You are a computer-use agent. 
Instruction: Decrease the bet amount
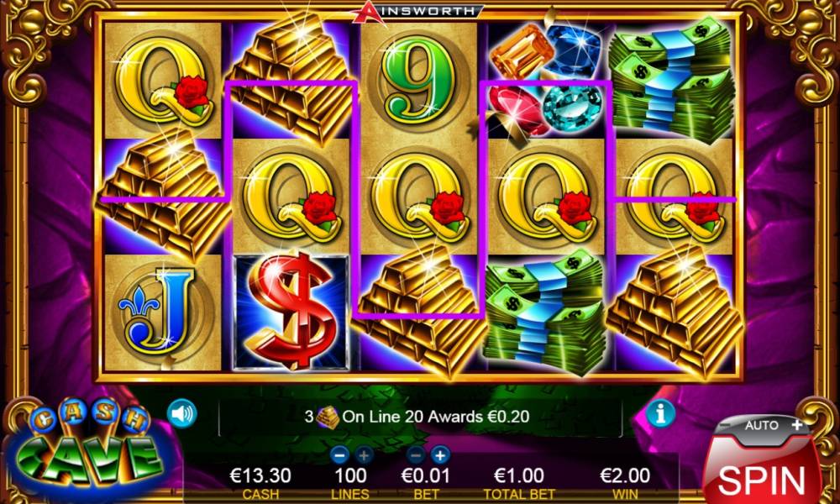[415, 455]
